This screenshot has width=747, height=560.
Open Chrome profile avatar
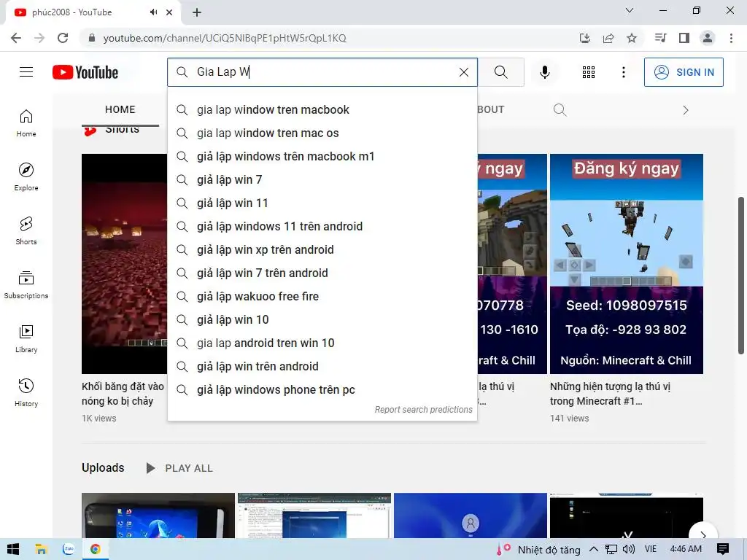[708, 38]
